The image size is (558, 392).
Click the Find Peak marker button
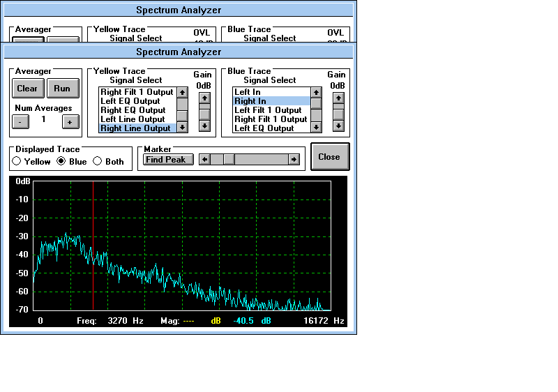pos(165,160)
